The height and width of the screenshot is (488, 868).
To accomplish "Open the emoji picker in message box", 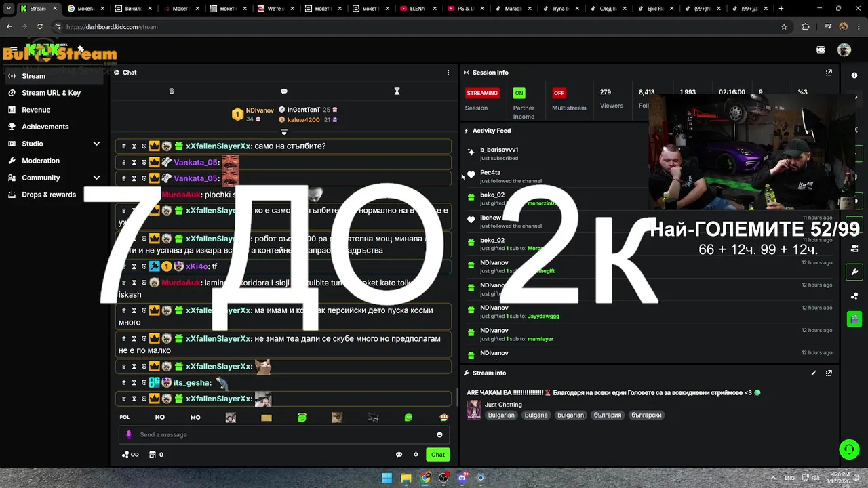I will pos(439,435).
